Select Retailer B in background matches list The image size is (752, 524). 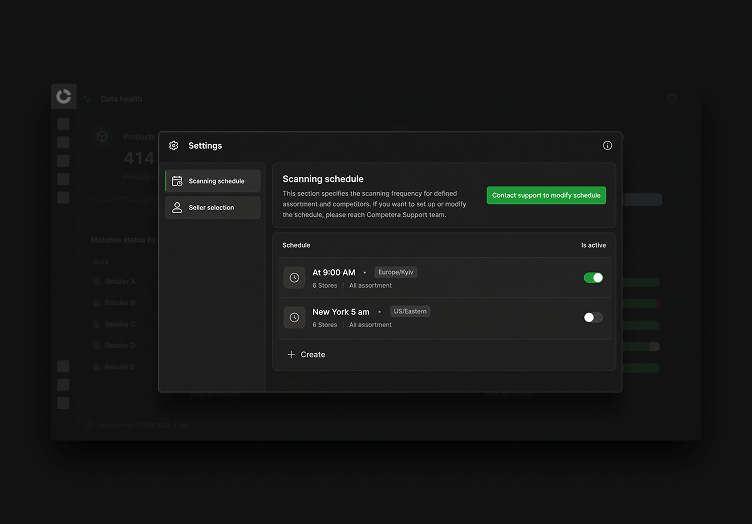(120, 303)
